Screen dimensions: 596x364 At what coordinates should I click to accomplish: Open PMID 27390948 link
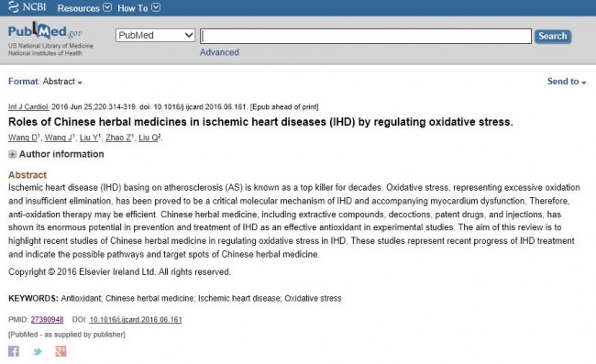(47, 320)
